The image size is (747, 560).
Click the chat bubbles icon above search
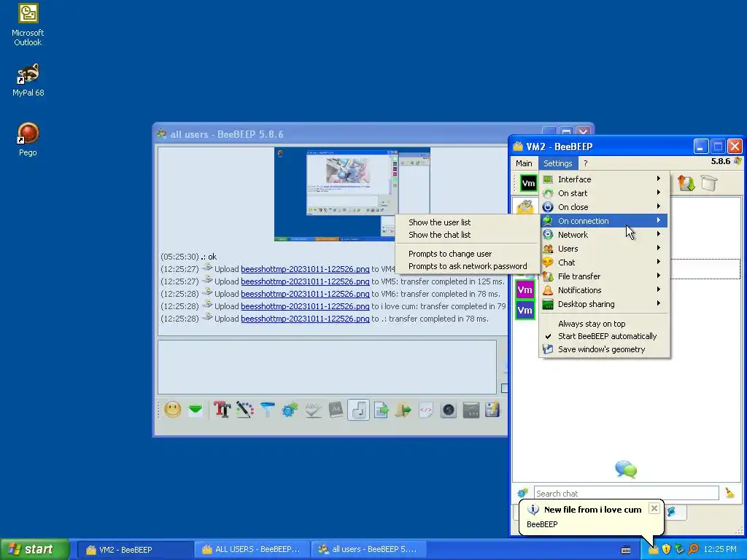[626, 469]
